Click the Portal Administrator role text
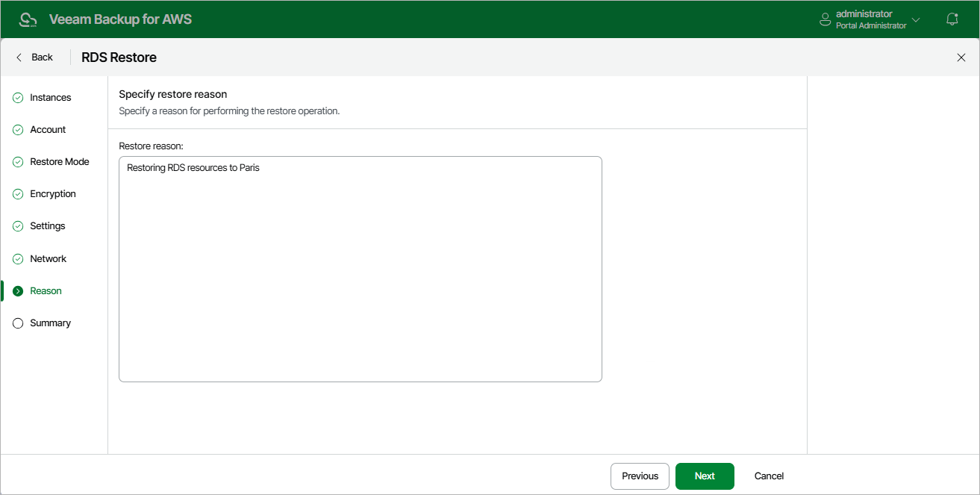 (871, 25)
